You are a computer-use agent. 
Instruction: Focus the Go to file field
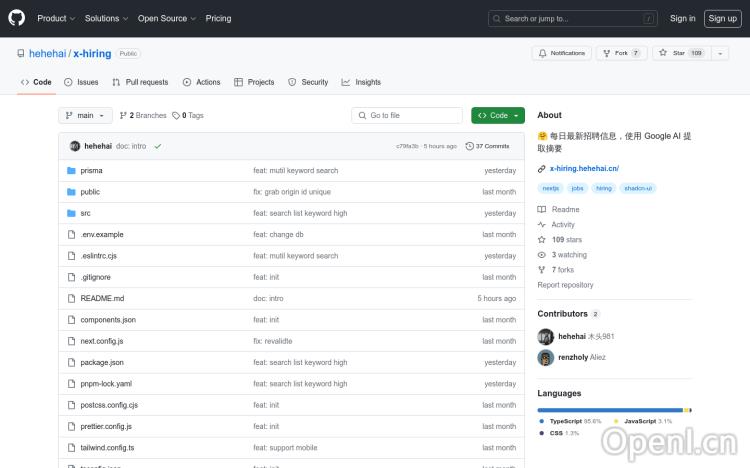pos(407,115)
